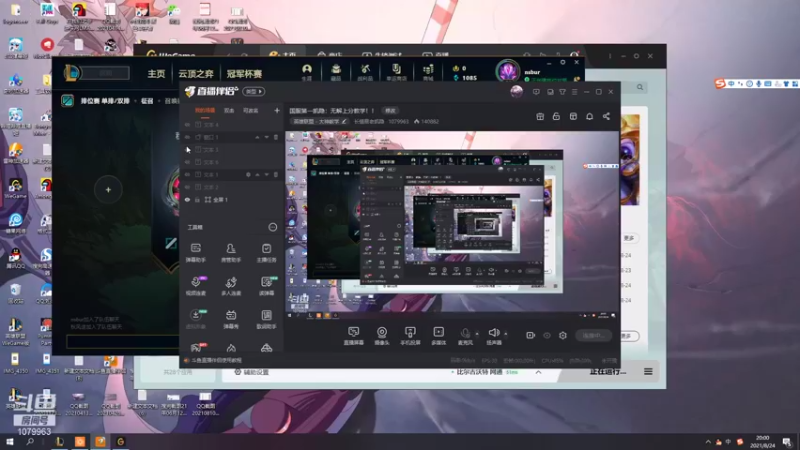Image resolution: width=800 pixels, height=450 pixels.
Task: Open the 房管助手 tool
Action: [x=231, y=252]
